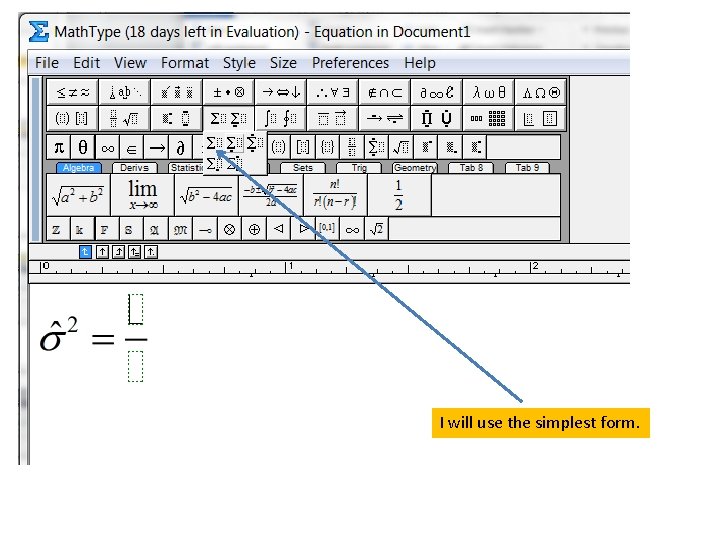The image size is (720, 540).
Task: Open the integral templates palette
Action: point(281,118)
